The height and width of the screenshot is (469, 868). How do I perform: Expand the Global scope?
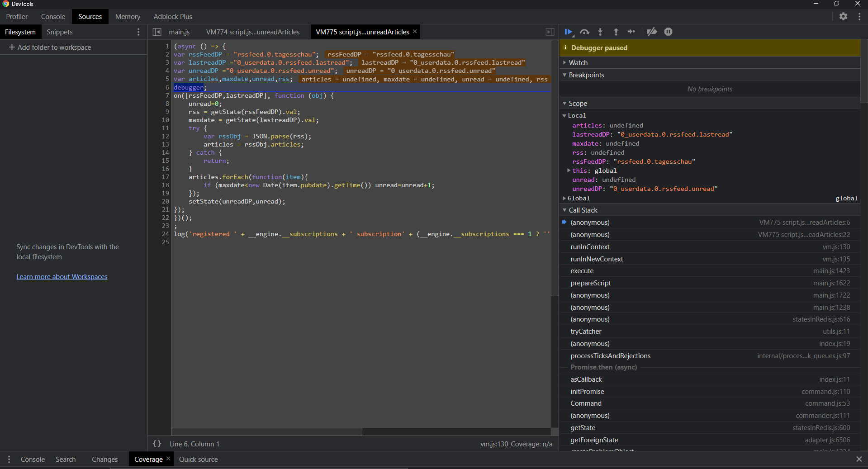pyautogui.click(x=564, y=198)
